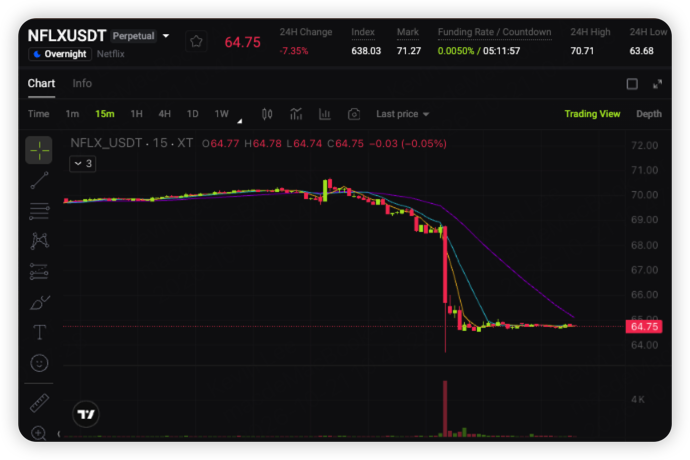690x460 pixels.
Task: Click the Netflix name label
Action: coord(110,54)
